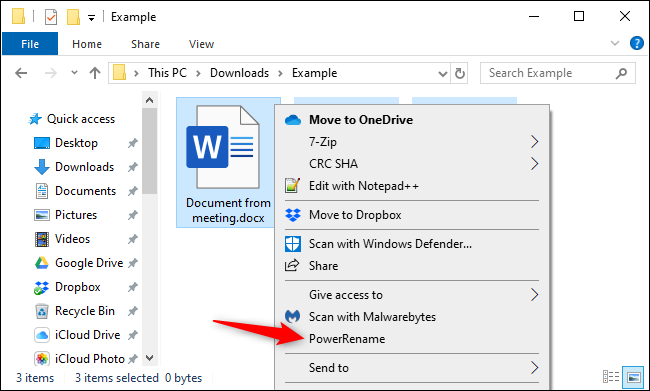Open Documents in the navigation pane
The image size is (650, 391).
pos(75,191)
